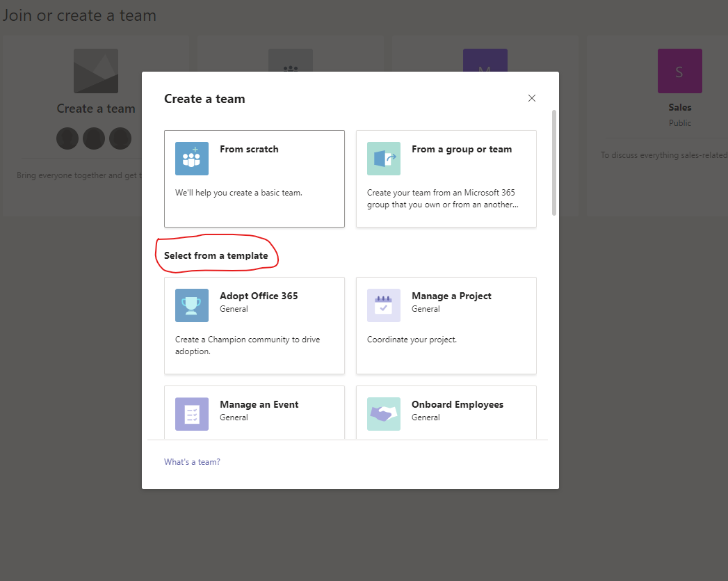The height and width of the screenshot is (581, 728).
Task: Click the From a group or team icon
Action: tap(384, 159)
